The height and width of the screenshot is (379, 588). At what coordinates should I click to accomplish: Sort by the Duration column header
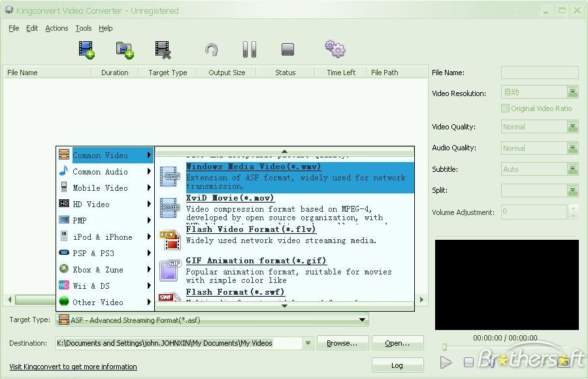coord(115,73)
